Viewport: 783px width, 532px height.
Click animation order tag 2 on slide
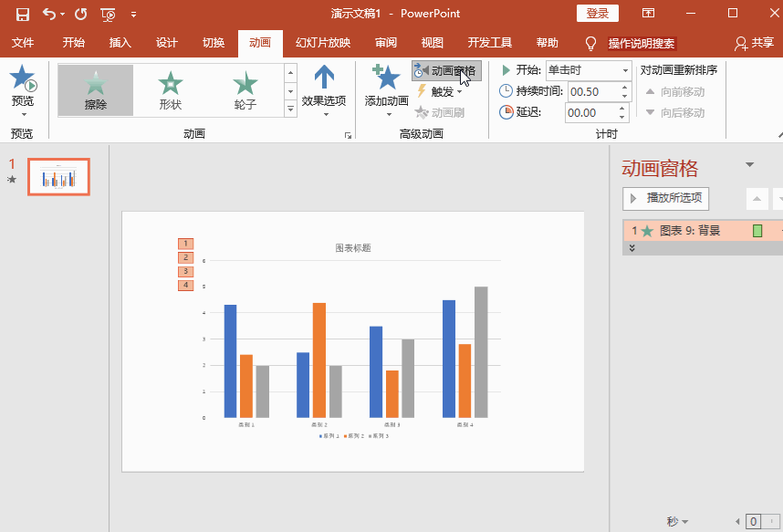tap(186, 257)
